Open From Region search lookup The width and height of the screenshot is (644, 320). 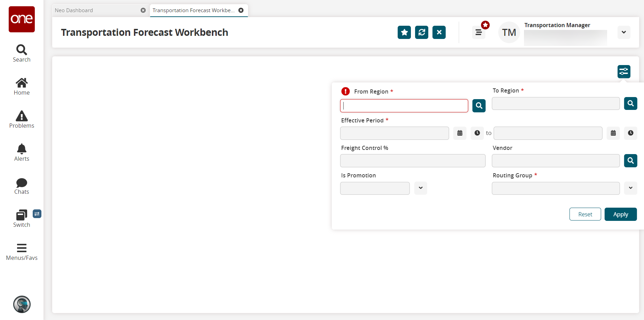(479, 106)
